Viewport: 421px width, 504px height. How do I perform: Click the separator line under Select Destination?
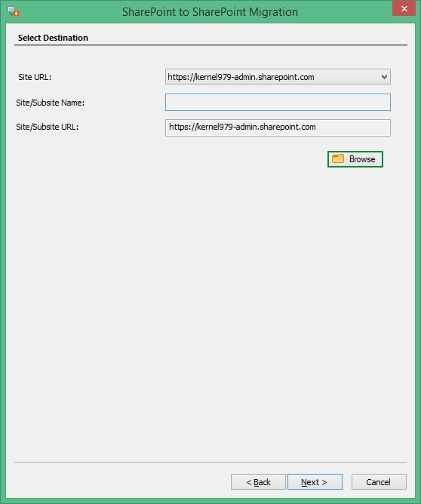(x=210, y=45)
